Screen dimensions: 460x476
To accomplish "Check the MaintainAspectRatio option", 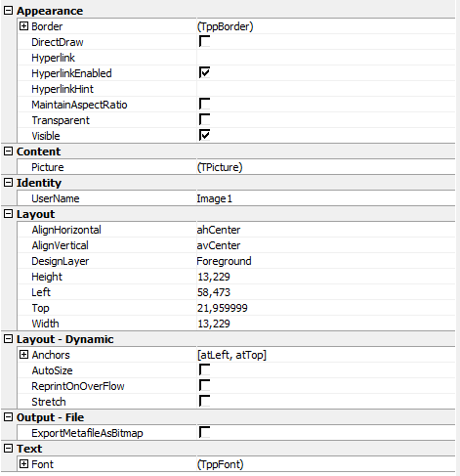I will (x=204, y=105).
